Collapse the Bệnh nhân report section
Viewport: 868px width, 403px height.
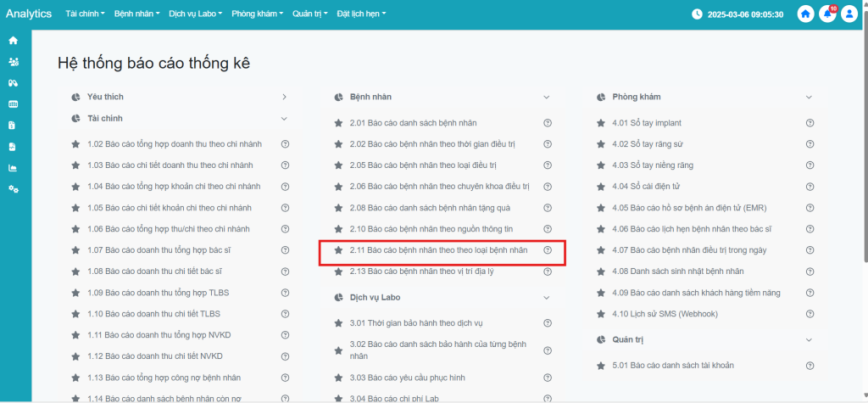coord(547,98)
